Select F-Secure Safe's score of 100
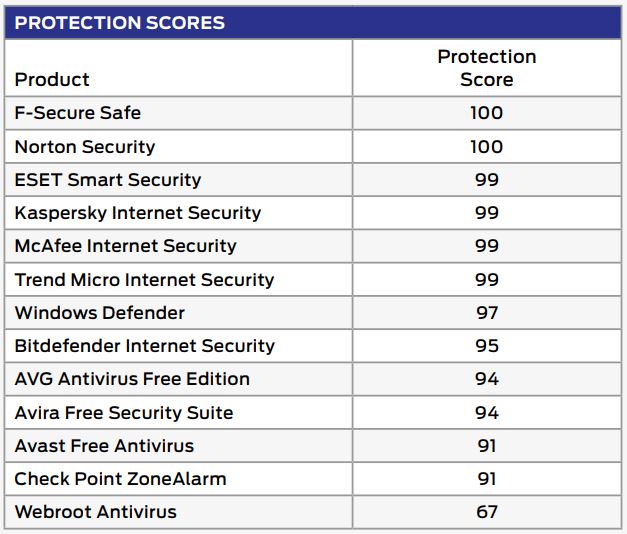The width and height of the screenshot is (627, 534). pos(487,113)
